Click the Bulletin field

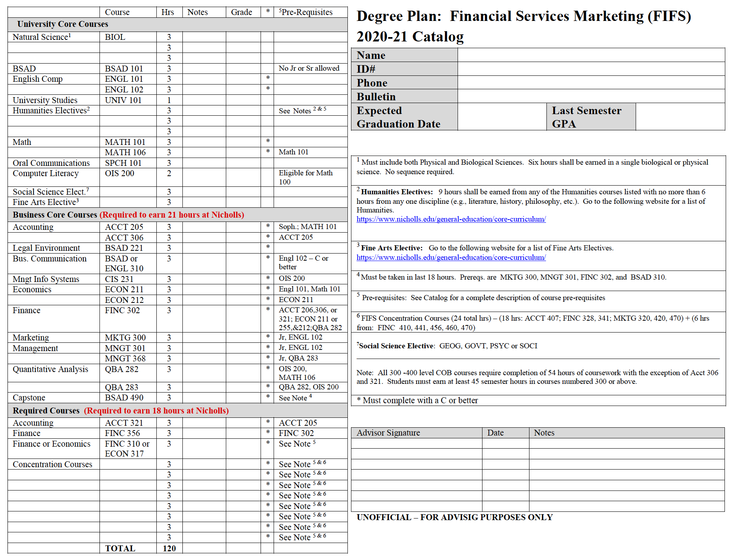[x=592, y=96]
